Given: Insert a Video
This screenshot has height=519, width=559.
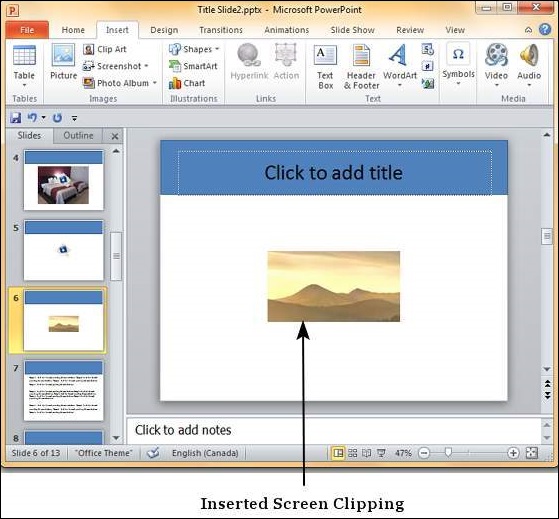Looking at the screenshot, I should pyautogui.click(x=496, y=64).
